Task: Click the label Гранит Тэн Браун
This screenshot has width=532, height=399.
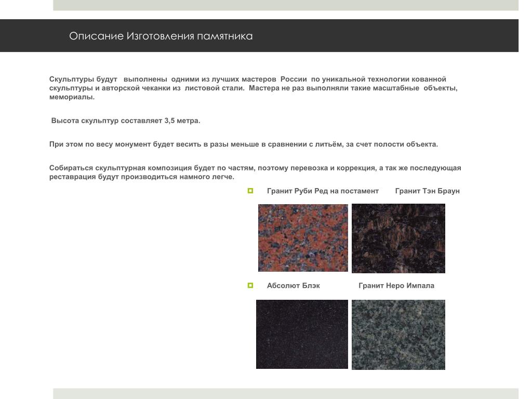Action: 428,191
